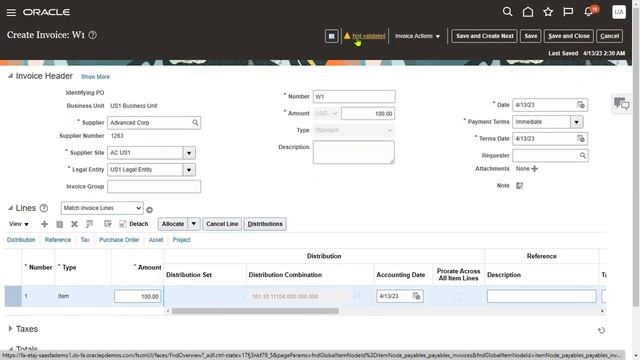Click Save and Close button

[569, 36]
